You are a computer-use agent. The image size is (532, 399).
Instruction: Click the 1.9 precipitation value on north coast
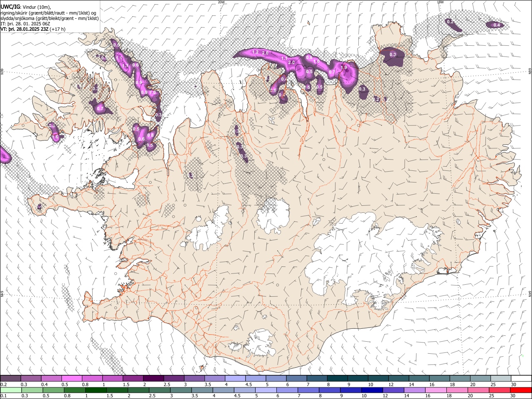[344, 68]
